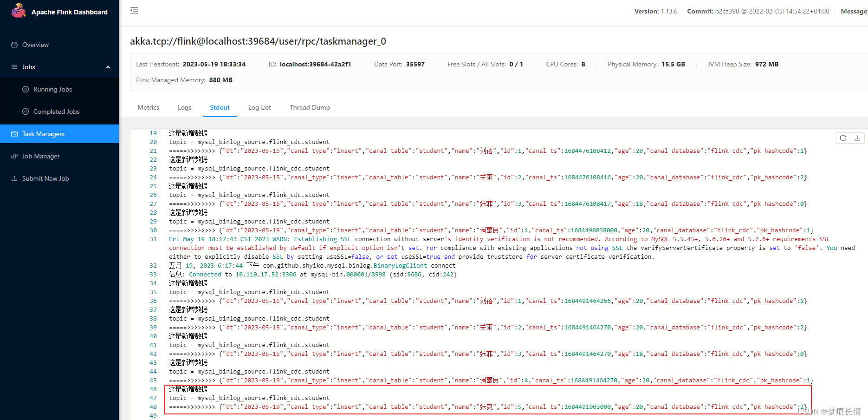Click the taskmanager_0 akka address heading
Screen dimensions: 868x420
[x=258, y=41]
